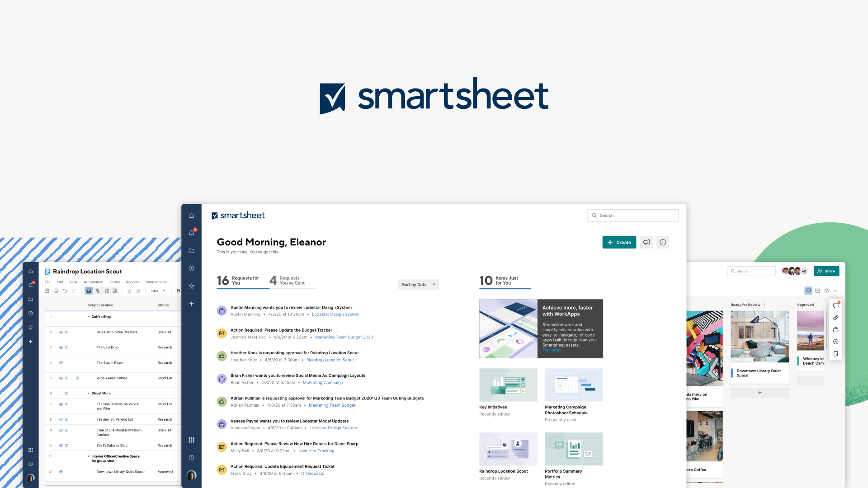Open the Sort by Date dropdown
The height and width of the screenshot is (488, 868).
coord(417,284)
